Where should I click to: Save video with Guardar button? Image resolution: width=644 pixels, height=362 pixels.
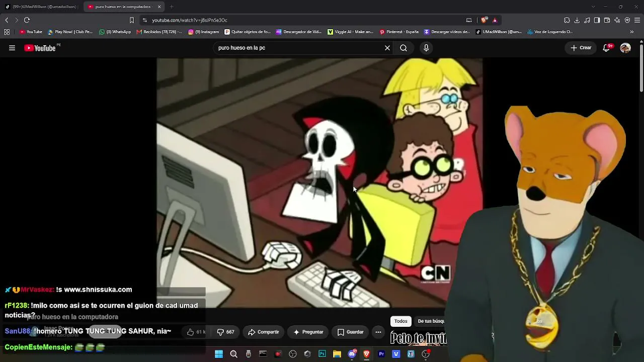350,332
